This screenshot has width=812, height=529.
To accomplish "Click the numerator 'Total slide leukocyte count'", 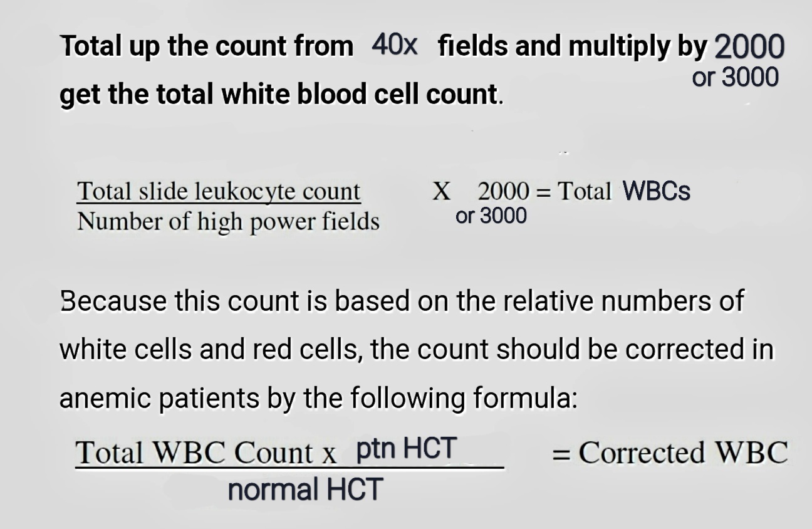I will [x=219, y=191].
